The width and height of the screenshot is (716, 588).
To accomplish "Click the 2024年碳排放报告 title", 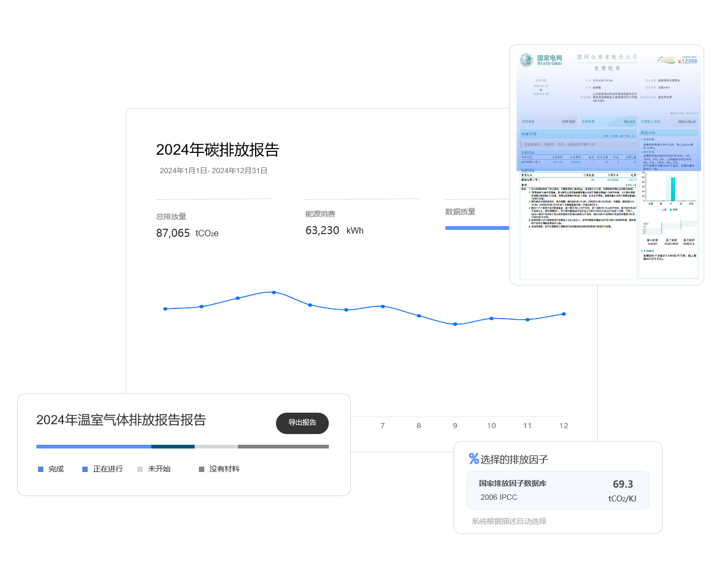I will pyautogui.click(x=217, y=150).
